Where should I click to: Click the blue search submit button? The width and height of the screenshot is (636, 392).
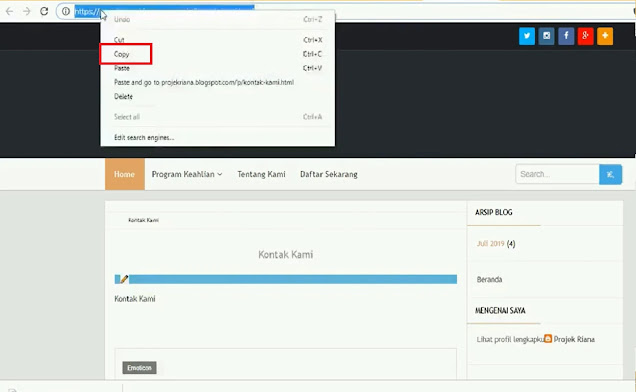(x=610, y=174)
